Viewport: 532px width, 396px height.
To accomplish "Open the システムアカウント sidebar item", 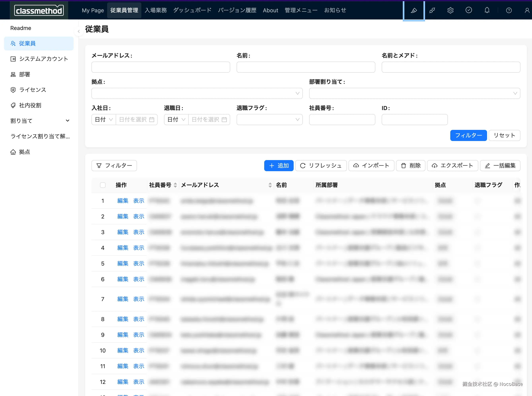I will (x=39, y=59).
